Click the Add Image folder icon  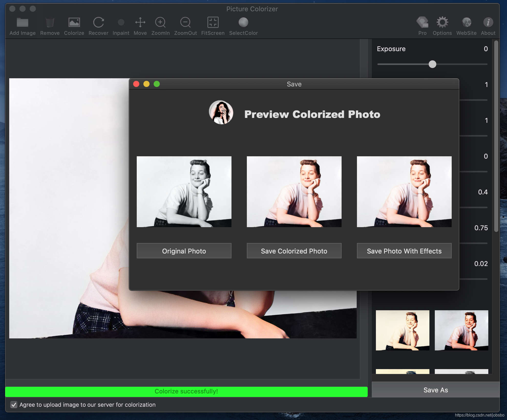pyautogui.click(x=23, y=23)
